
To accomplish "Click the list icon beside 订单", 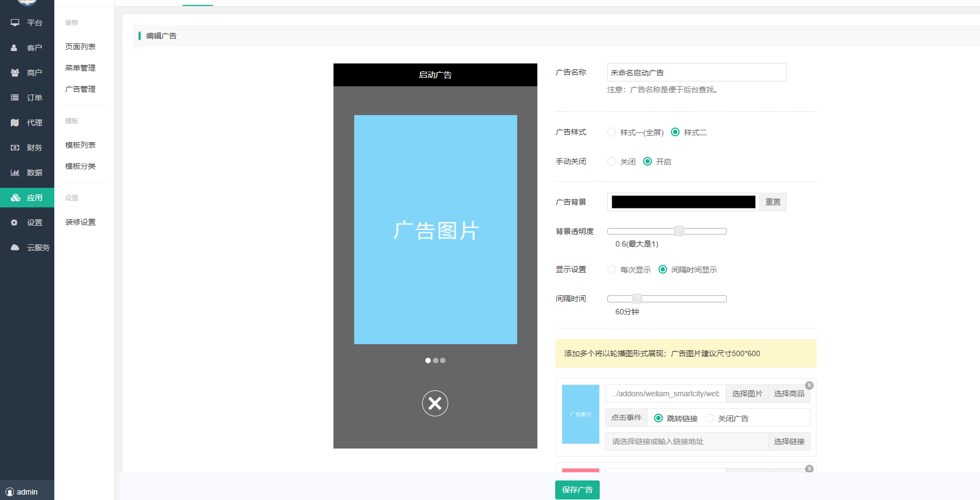I will pos(15,98).
